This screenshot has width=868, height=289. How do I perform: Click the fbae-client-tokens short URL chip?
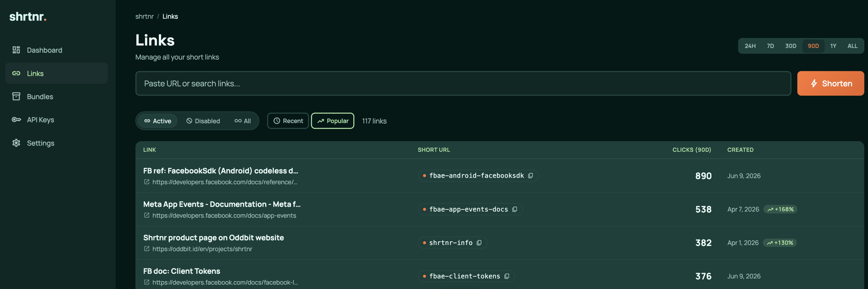[x=466, y=276]
